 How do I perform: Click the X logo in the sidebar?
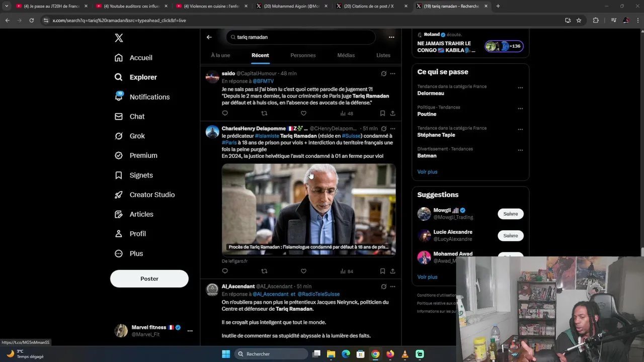click(119, 38)
